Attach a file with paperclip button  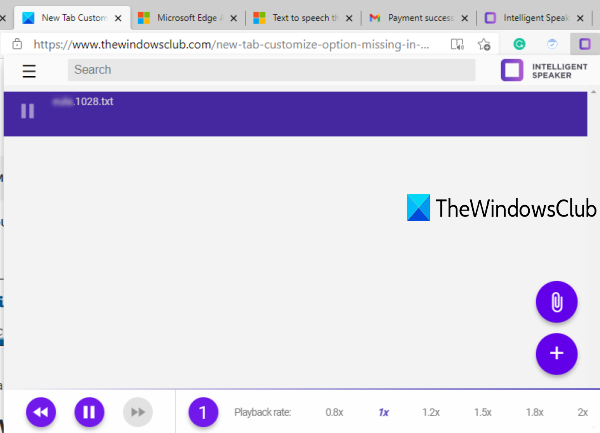coord(556,302)
